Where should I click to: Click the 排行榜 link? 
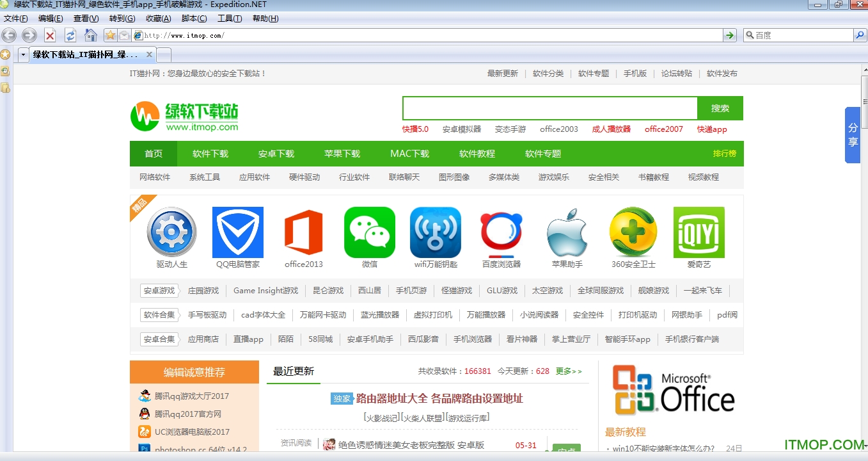pos(725,154)
